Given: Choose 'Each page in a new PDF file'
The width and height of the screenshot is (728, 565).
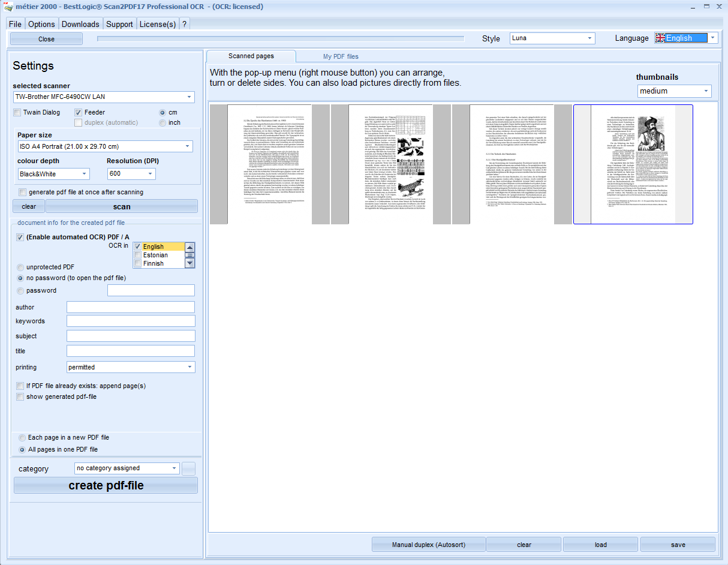Looking at the screenshot, I should (22, 438).
